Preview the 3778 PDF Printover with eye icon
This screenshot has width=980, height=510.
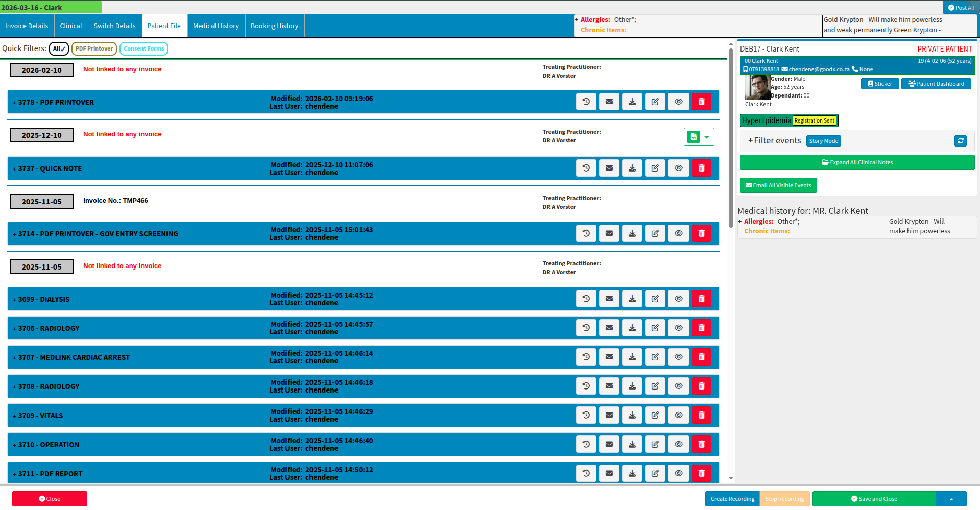coord(678,102)
